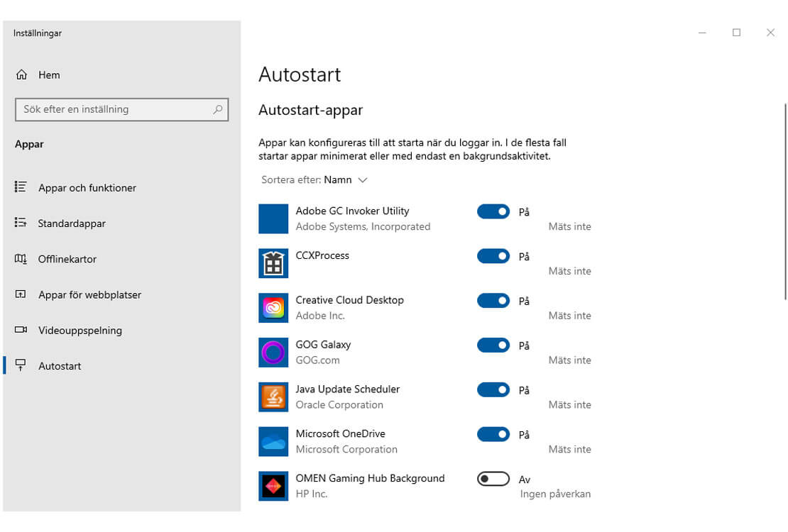Open Videouppspelning settings
Viewport: 788px width, 532px height.
[80, 331]
